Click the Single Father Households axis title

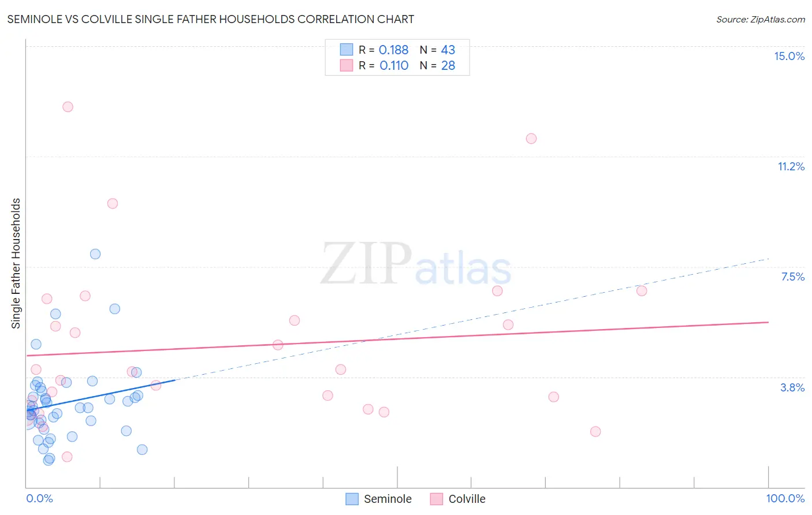[x=16, y=263]
